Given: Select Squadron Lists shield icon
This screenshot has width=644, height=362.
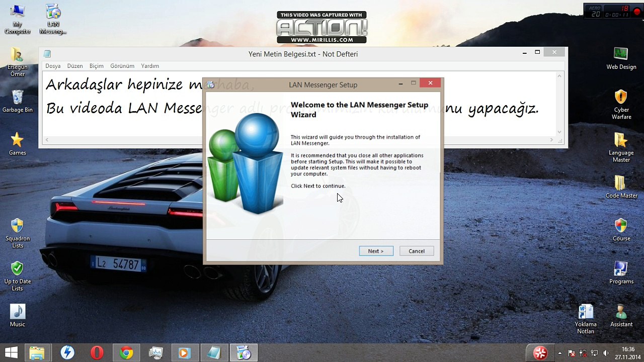Looking at the screenshot, I should 18,233.
